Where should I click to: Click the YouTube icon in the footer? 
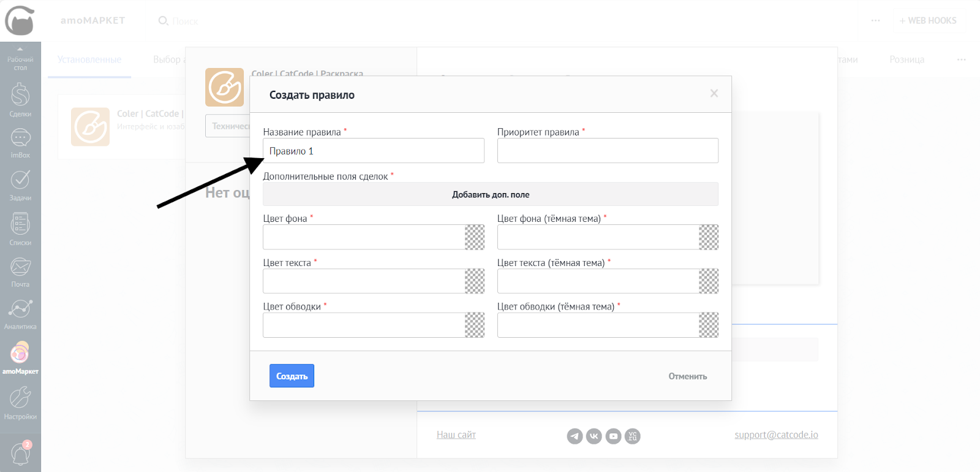pos(613,436)
